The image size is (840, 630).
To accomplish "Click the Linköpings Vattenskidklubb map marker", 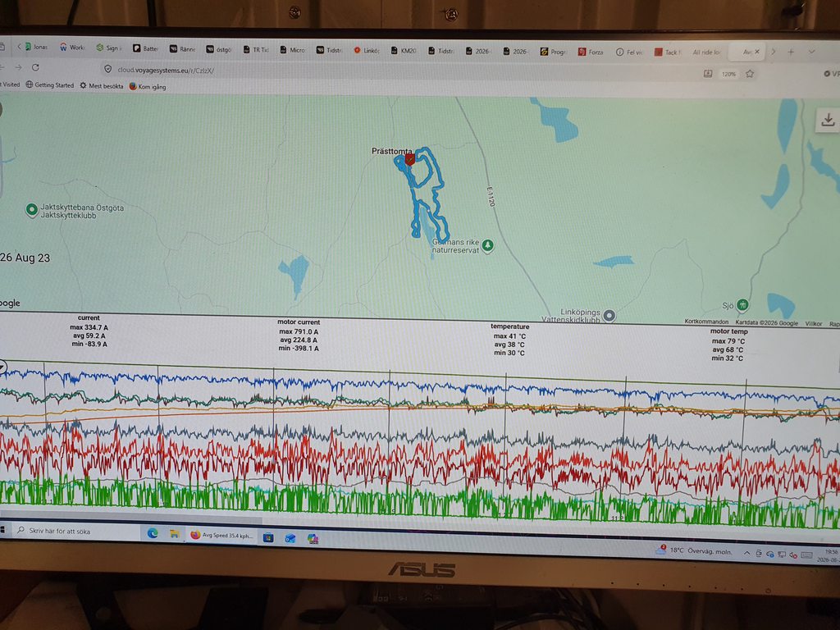I will pyautogui.click(x=609, y=316).
